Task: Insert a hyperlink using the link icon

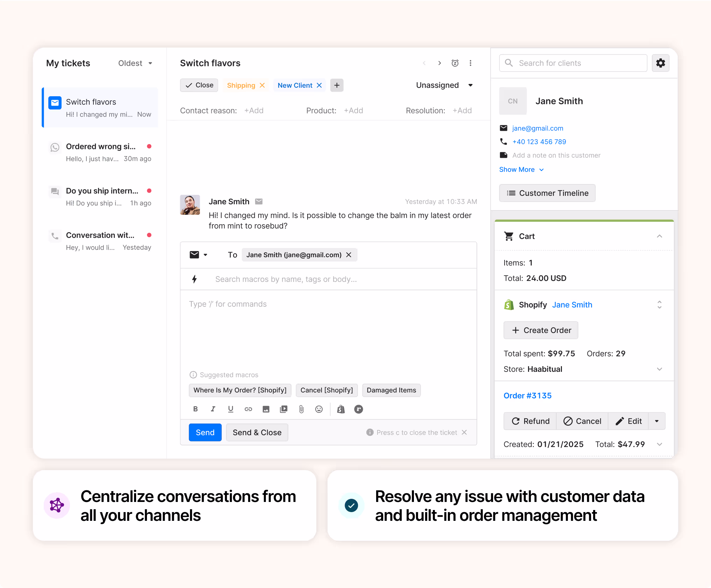Action: click(248, 409)
